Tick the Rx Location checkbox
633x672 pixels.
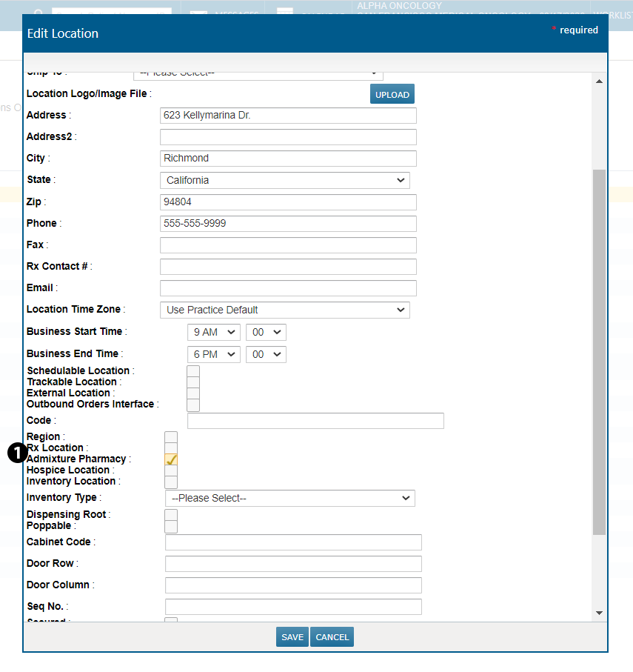tap(171, 448)
